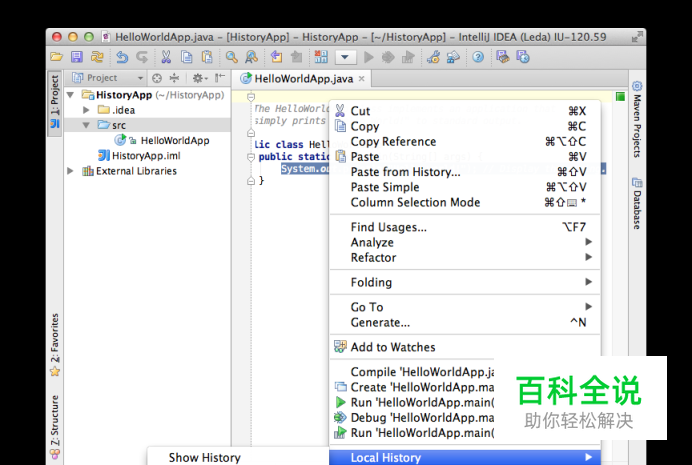Choose Debug 'HelloWorldApp.main' menu item
The height and width of the screenshot is (465, 692).
coord(412,417)
